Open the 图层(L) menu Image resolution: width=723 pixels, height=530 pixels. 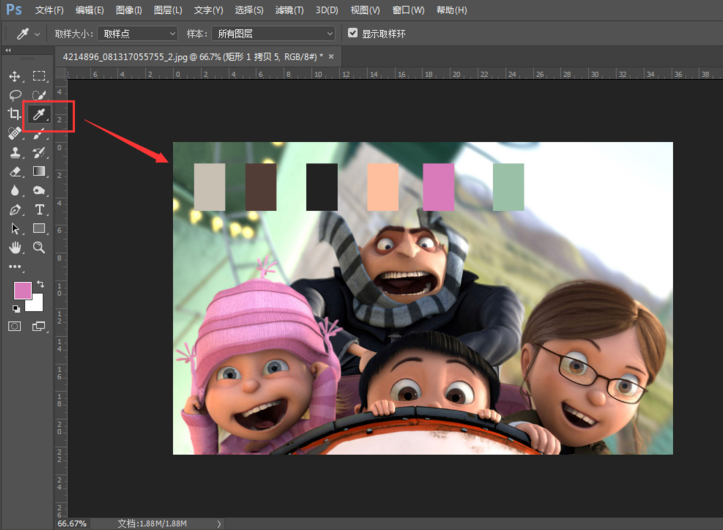click(168, 10)
